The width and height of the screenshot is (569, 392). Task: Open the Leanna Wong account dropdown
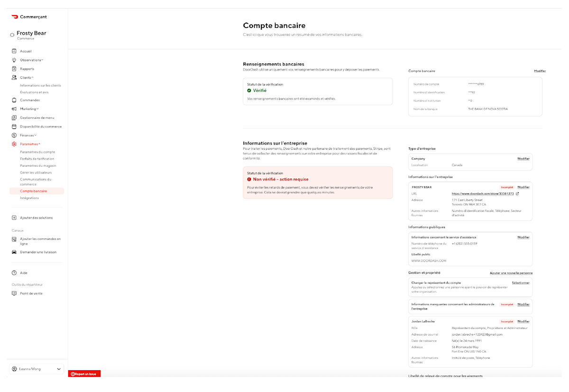click(x=36, y=369)
